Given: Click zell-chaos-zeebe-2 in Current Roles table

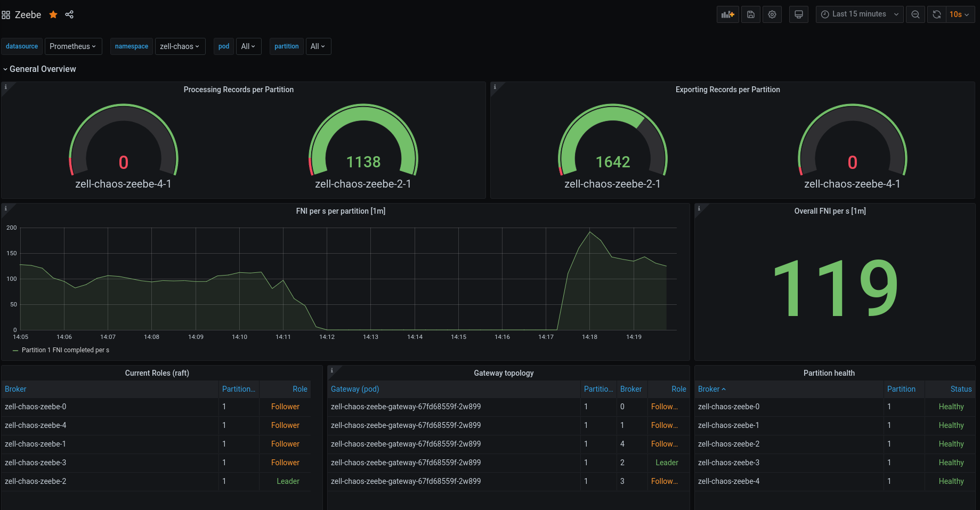Looking at the screenshot, I should 36,481.
